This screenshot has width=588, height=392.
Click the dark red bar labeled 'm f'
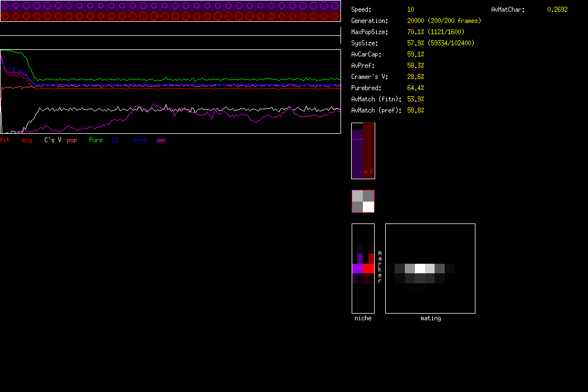(x=368, y=151)
